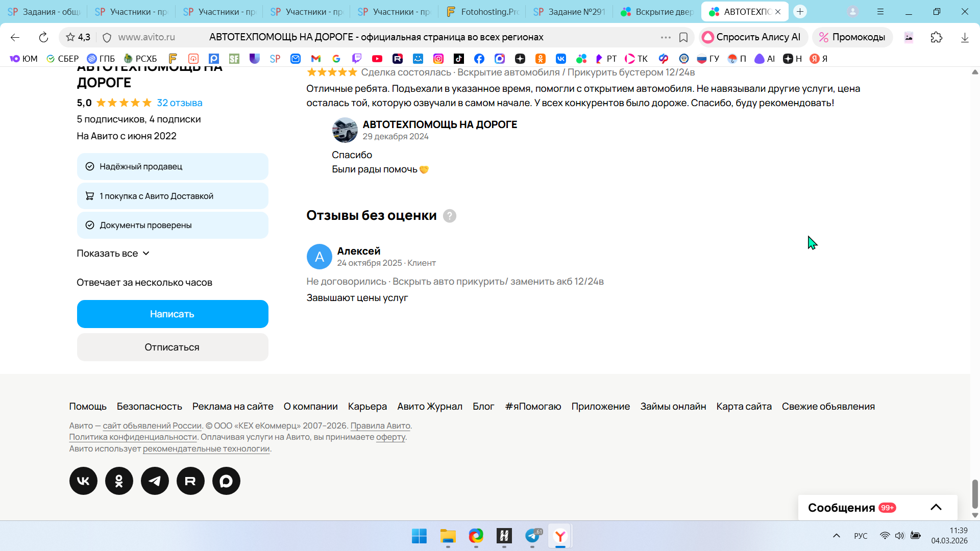The height and width of the screenshot is (551, 980).
Task: Open downloads arrow icon in browser toolbar
Action: coord(964,37)
